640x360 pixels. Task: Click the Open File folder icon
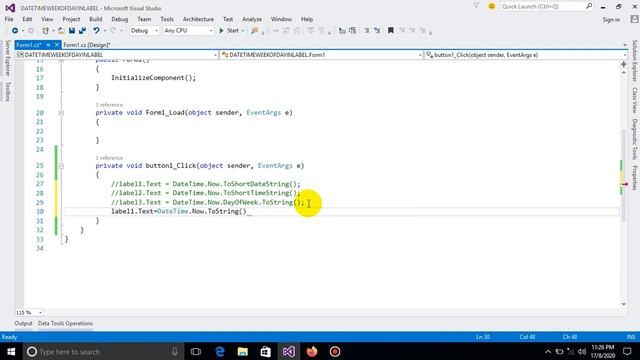coord(61,31)
